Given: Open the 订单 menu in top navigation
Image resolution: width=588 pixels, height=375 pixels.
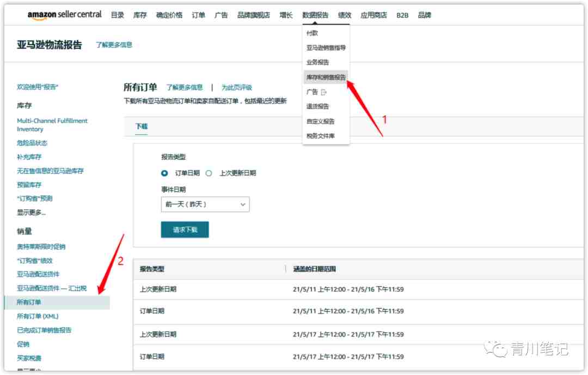Looking at the screenshot, I should [198, 15].
